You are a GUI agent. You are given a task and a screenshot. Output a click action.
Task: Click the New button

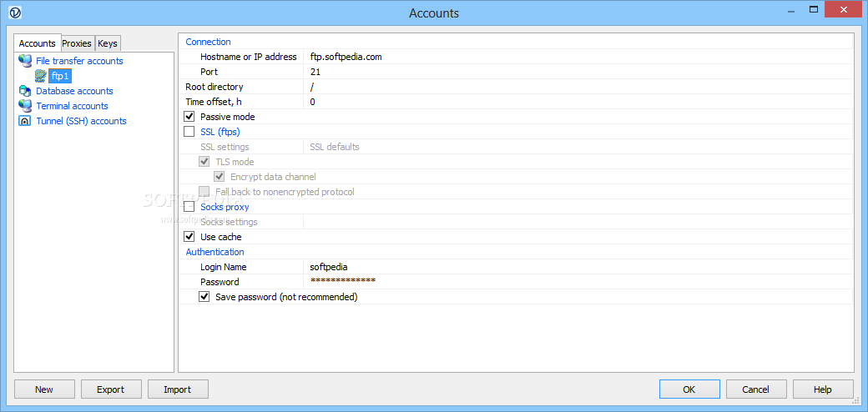[x=44, y=389]
